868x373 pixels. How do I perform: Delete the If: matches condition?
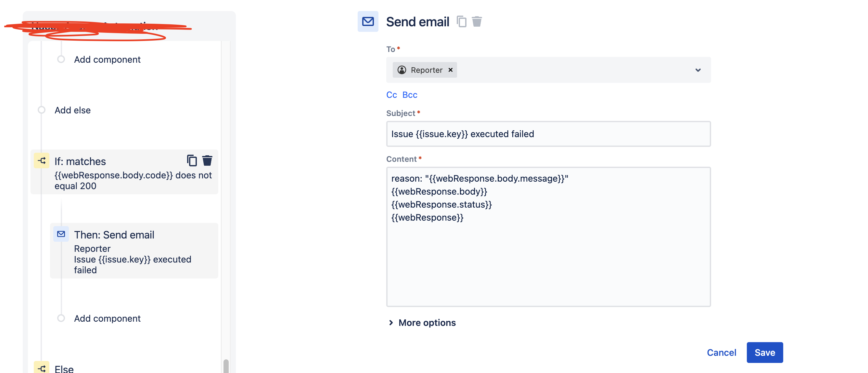(207, 161)
